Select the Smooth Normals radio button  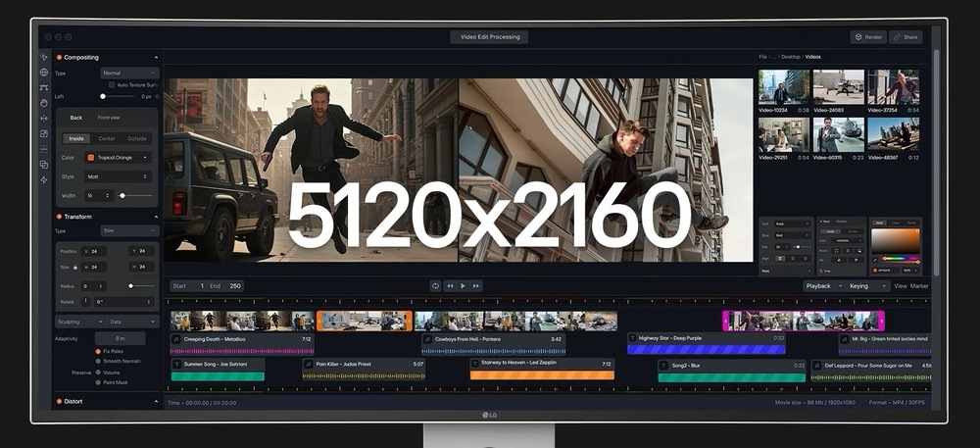pos(98,361)
